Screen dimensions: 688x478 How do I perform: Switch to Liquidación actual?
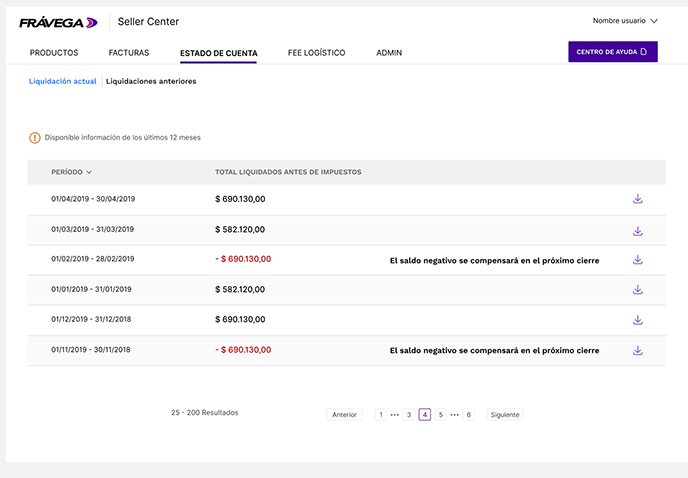point(62,81)
